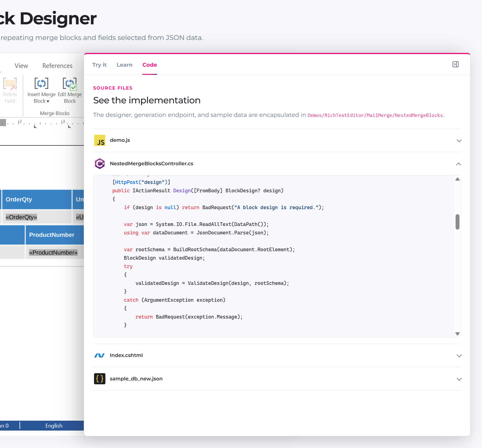Click the Merge Blocks ribbon group label
The height and width of the screenshot is (448, 482).
(55, 113)
